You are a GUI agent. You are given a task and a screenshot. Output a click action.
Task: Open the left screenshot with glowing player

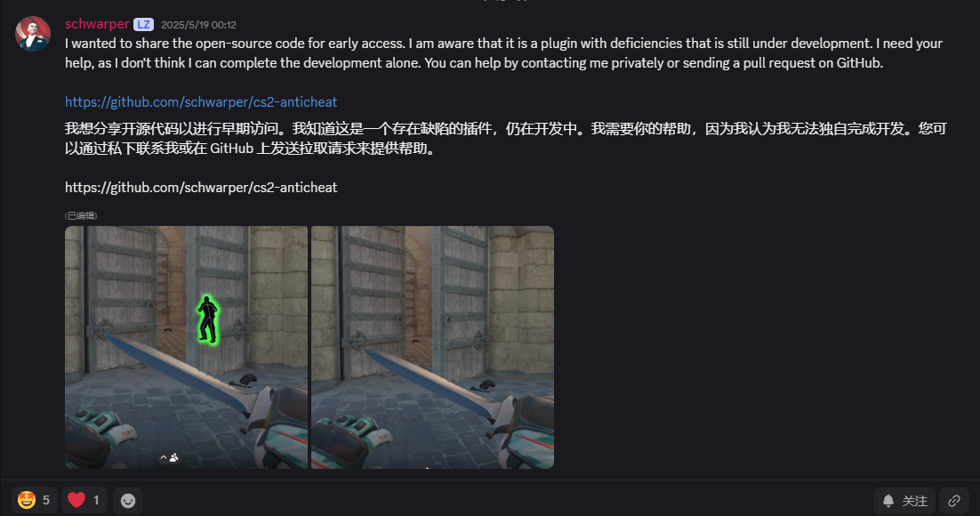(186, 347)
